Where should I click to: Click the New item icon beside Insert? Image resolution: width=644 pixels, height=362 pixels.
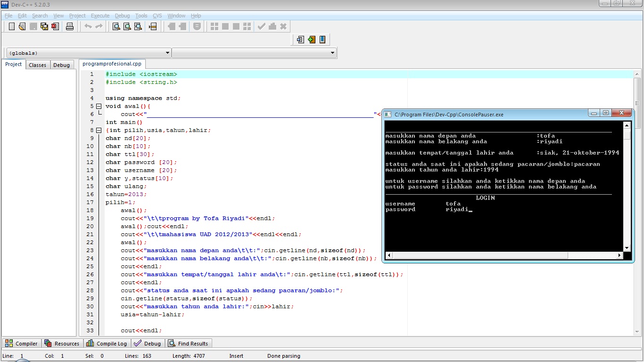[300, 40]
